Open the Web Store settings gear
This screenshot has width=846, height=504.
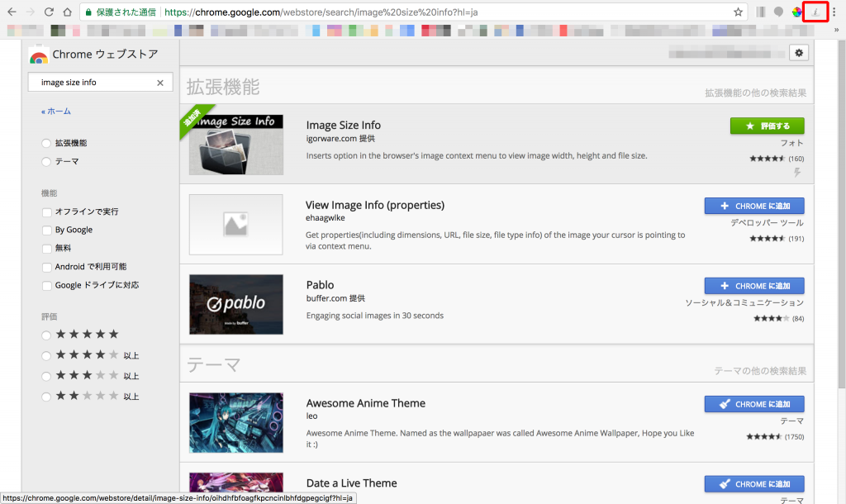click(799, 52)
